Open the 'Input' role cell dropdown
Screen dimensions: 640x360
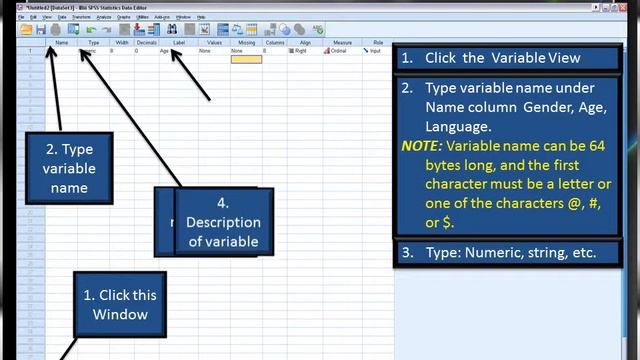pyautogui.click(x=378, y=51)
